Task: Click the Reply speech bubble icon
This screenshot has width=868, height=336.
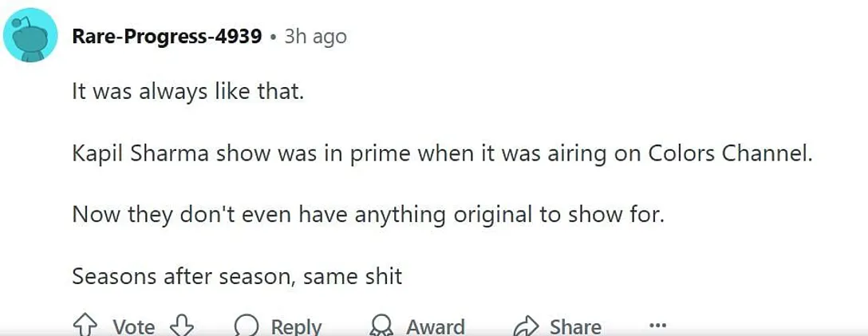Action: click(247, 326)
